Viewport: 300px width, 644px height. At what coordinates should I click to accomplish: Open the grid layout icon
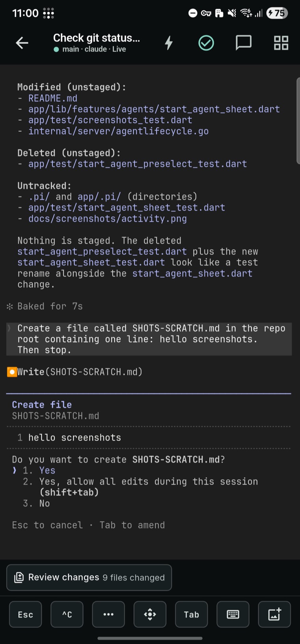click(281, 43)
